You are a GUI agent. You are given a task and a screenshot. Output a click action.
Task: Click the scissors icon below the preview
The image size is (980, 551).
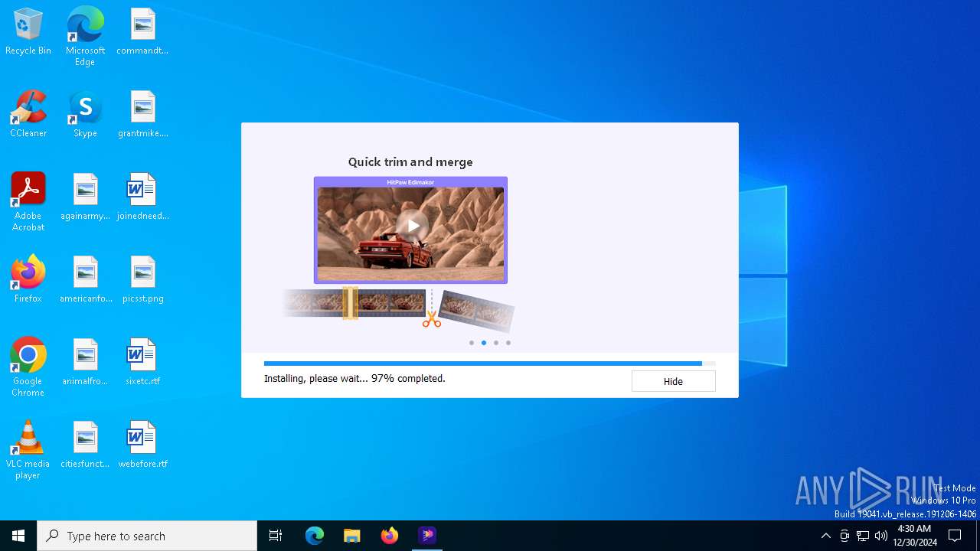click(432, 319)
